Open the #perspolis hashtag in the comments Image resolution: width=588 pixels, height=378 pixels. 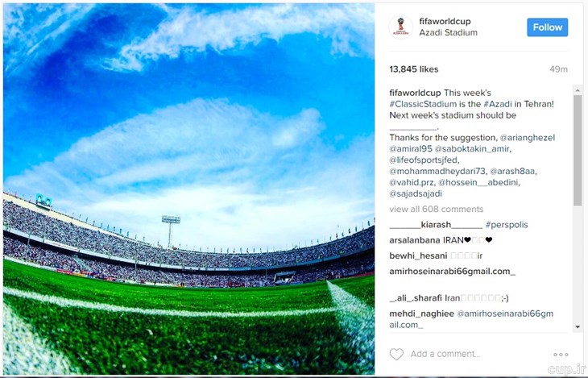507,224
